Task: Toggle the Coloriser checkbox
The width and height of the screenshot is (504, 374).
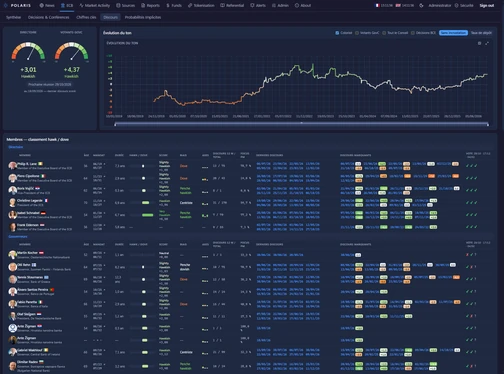Action: click(x=337, y=33)
